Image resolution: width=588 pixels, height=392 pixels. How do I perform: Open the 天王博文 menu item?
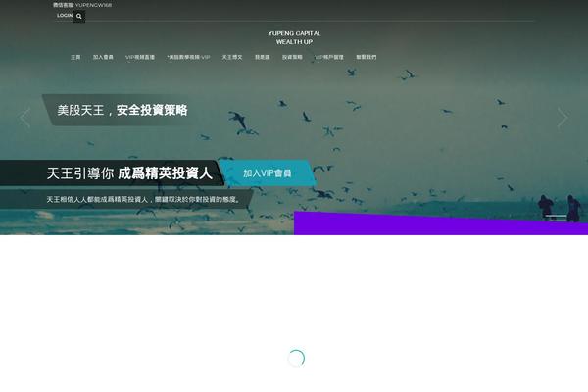(x=232, y=57)
